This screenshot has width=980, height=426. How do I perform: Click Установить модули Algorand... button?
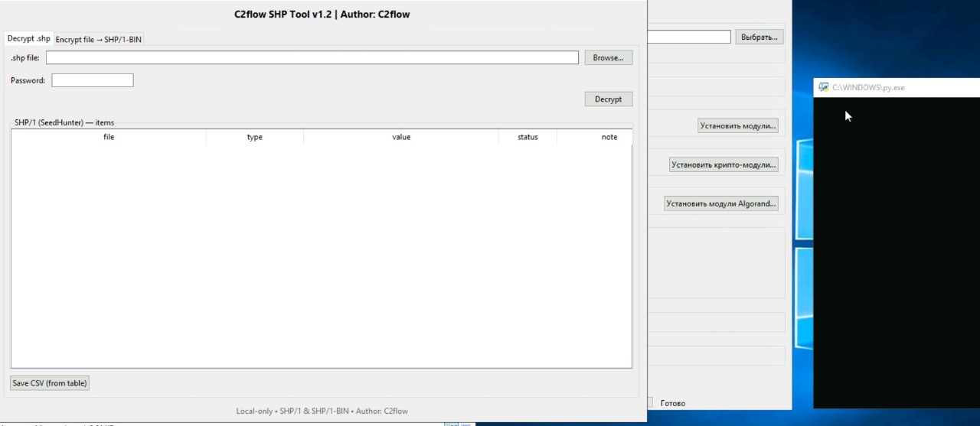coord(721,203)
